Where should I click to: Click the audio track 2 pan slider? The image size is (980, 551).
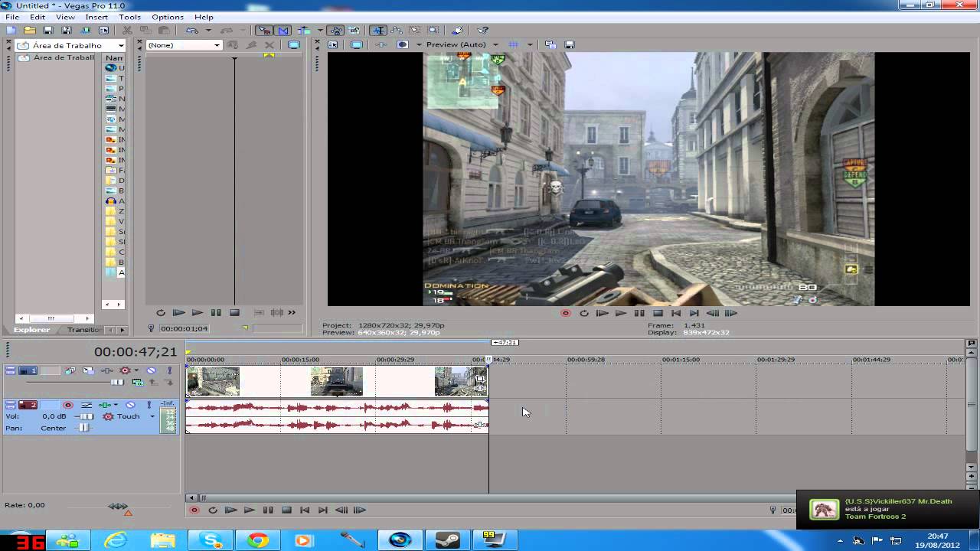(x=84, y=428)
